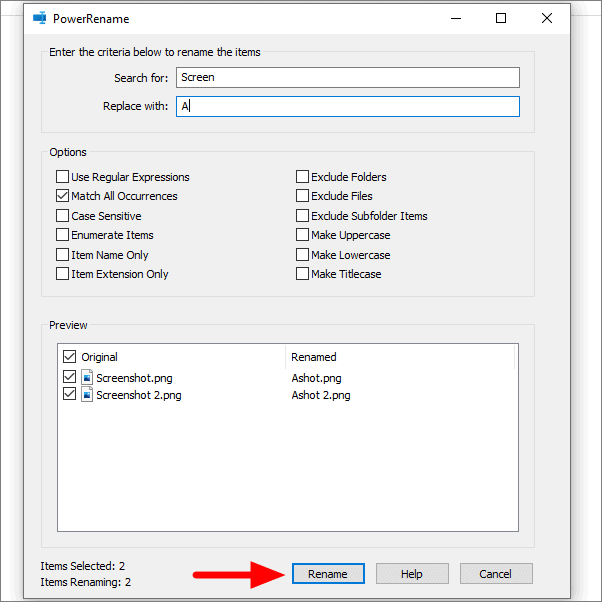Enable Use Regular Expressions option
The image size is (602, 602).
[x=62, y=177]
